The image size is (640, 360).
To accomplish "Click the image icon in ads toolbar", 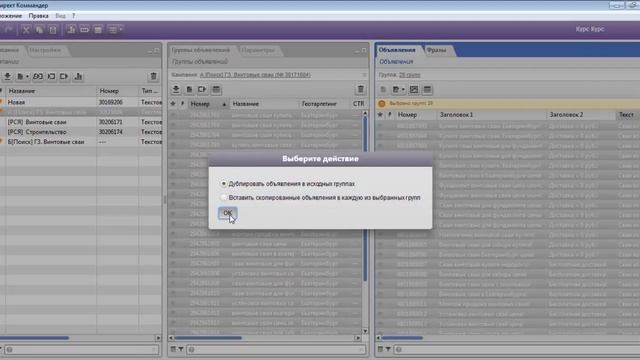I will [414, 89].
